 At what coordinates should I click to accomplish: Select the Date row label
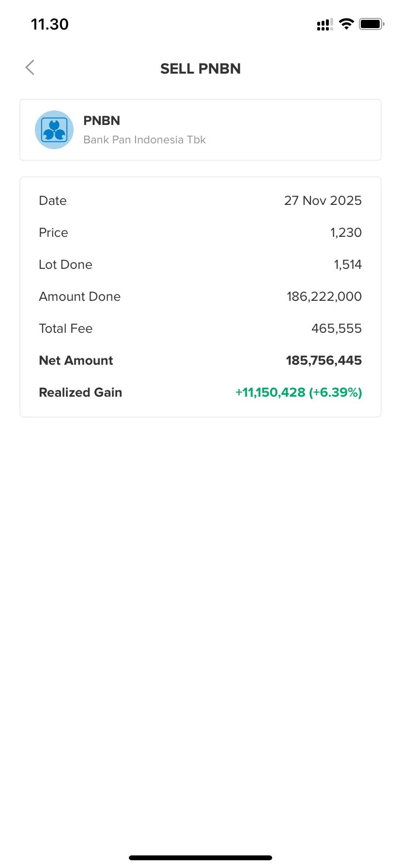tap(53, 201)
